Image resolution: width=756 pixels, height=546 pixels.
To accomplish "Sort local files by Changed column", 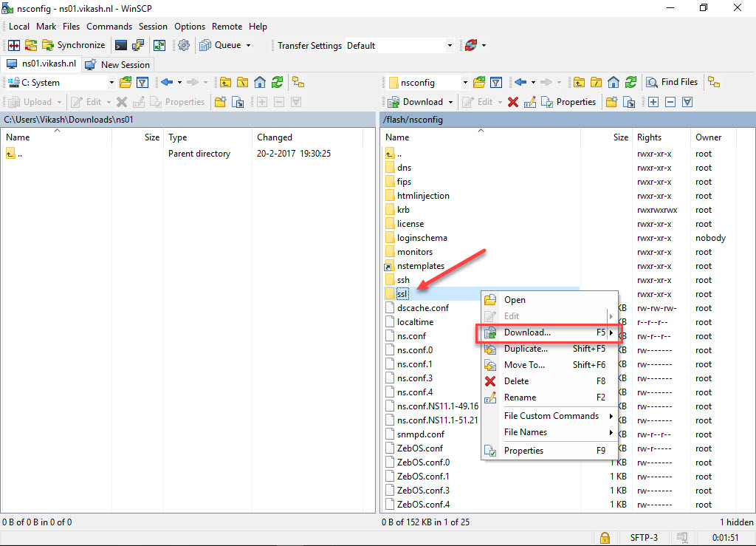I will 306,137.
